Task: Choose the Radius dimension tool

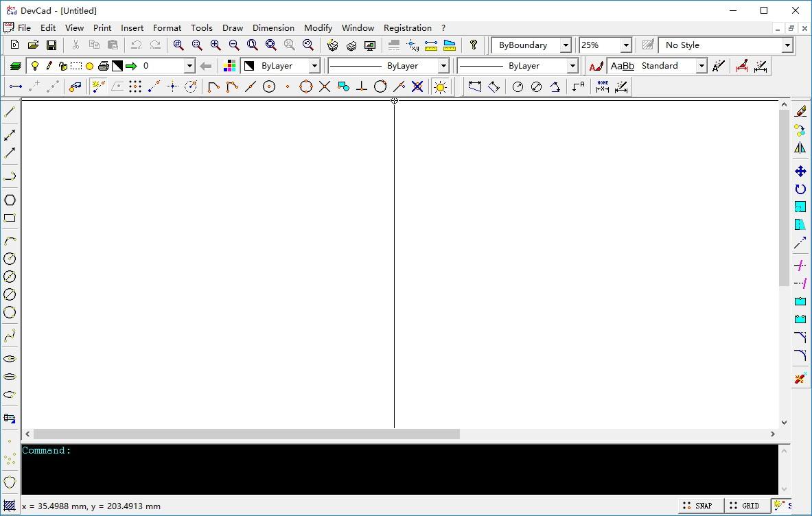Action: tap(518, 86)
